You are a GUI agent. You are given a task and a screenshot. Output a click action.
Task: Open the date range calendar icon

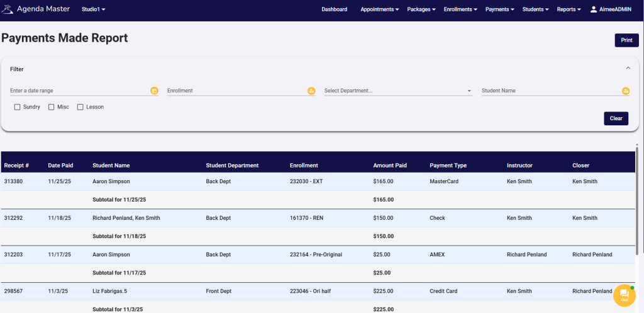click(x=154, y=91)
